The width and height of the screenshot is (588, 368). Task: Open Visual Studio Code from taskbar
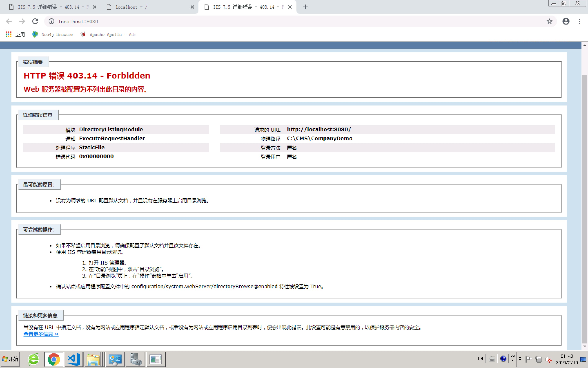(74, 359)
